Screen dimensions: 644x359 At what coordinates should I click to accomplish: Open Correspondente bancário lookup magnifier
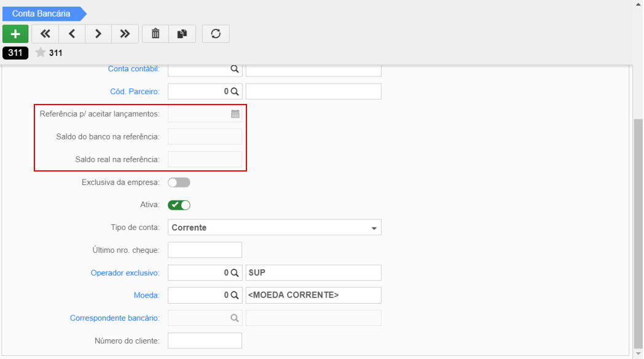(x=235, y=318)
